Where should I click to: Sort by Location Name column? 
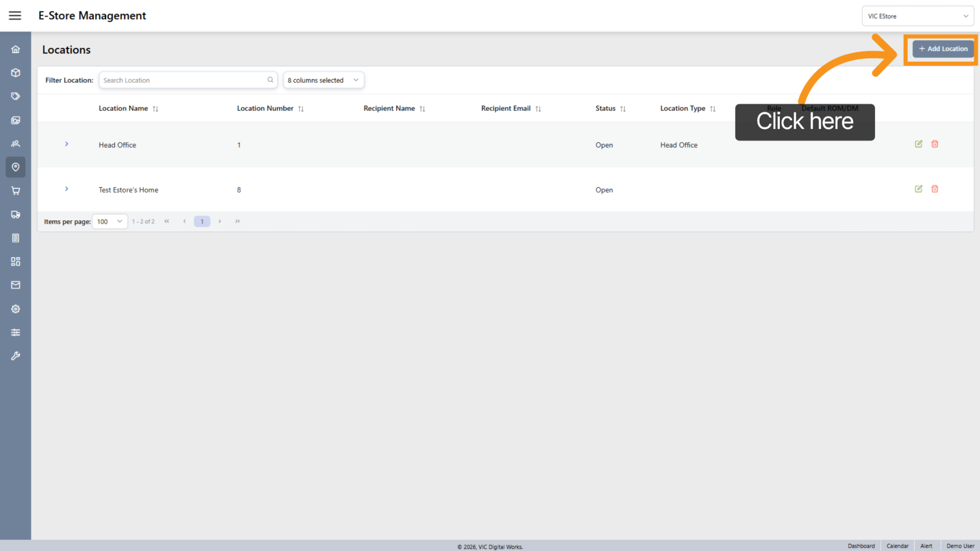coord(155,109)
